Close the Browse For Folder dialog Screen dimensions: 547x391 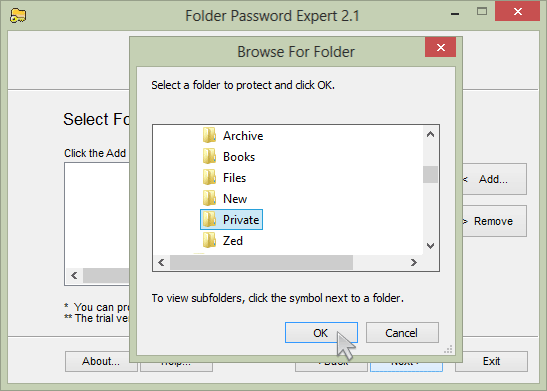click(x=441, y=47)
